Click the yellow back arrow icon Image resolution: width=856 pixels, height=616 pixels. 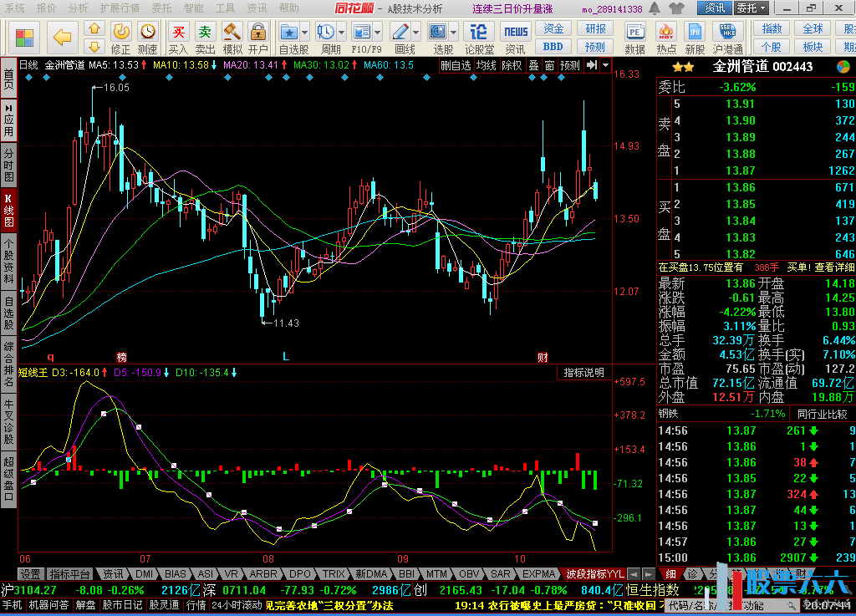click(x=62, y=37)
